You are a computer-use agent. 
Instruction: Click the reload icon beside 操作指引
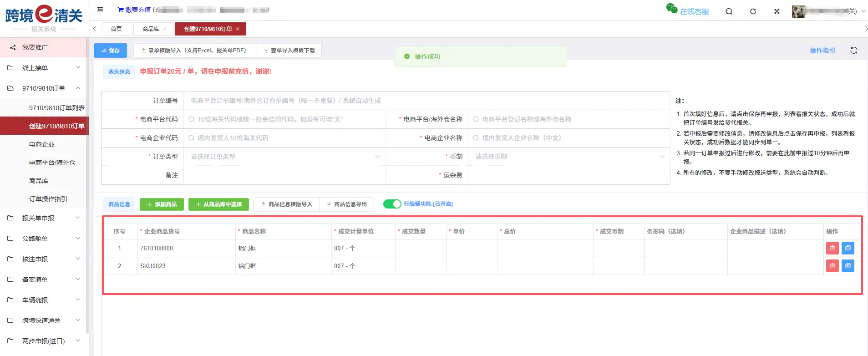[854, 51]
